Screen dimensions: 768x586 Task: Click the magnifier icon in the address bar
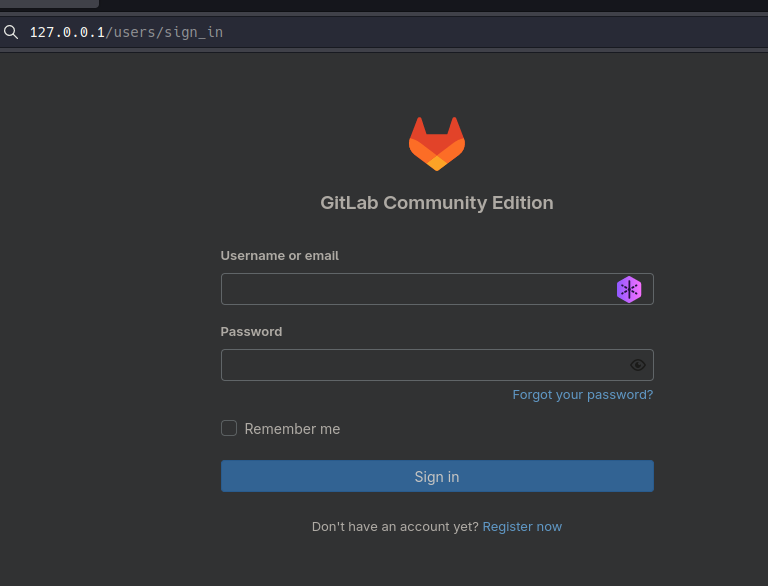pos(11,32)
